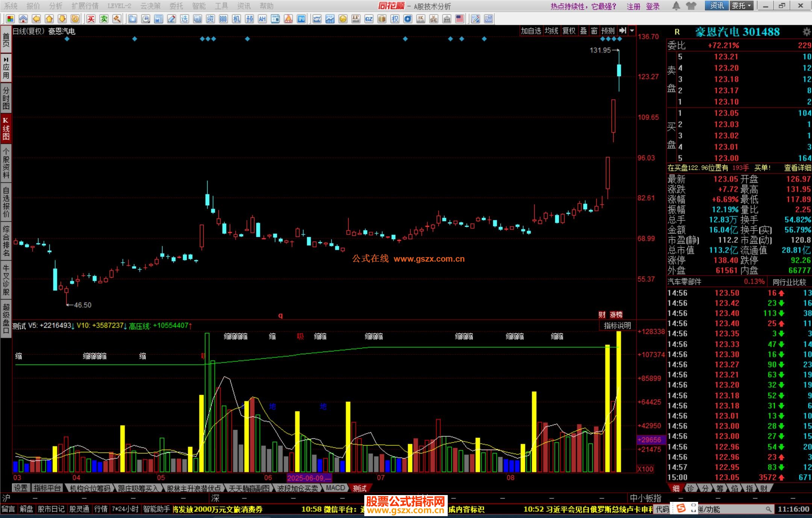The height and width of the screenshot is (518, 812).
Task: Click the red 买 (buy) toolbar icon
Action: click(91, 19)
